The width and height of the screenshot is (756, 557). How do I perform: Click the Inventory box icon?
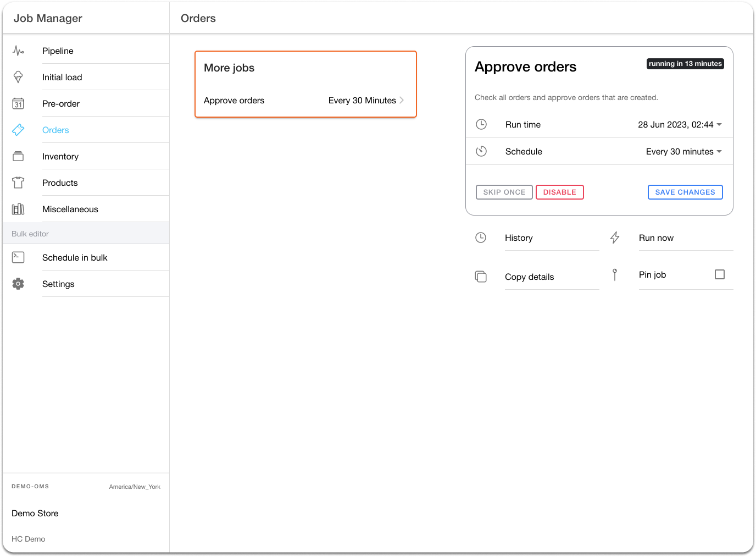click(18, 156)
